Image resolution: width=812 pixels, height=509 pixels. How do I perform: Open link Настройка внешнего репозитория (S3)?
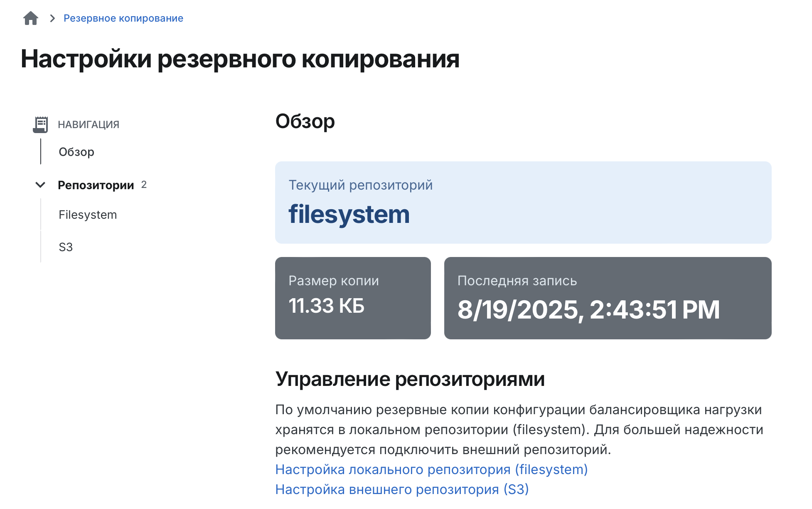pyautogui.click(x=402, y=489)
